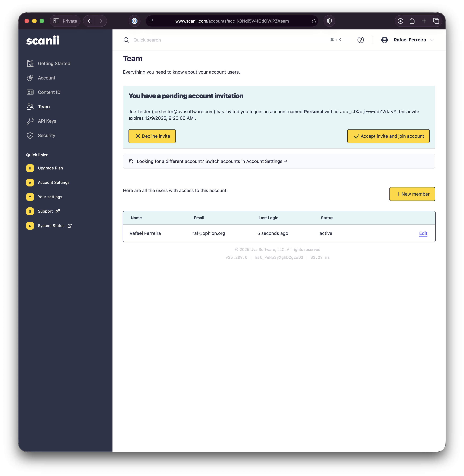Toggle the Safari sidebar Private button

pos(65,21)
